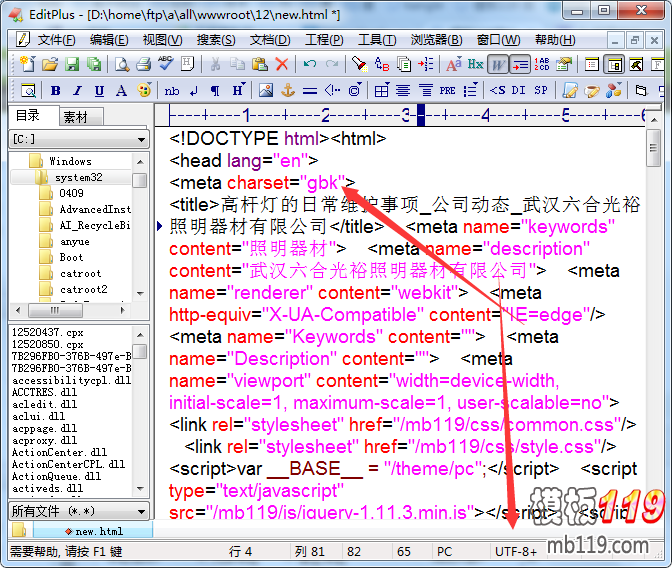Insert line break tag icon
The height and width of the screenshot is (568, 672).
tap(194, 90)
